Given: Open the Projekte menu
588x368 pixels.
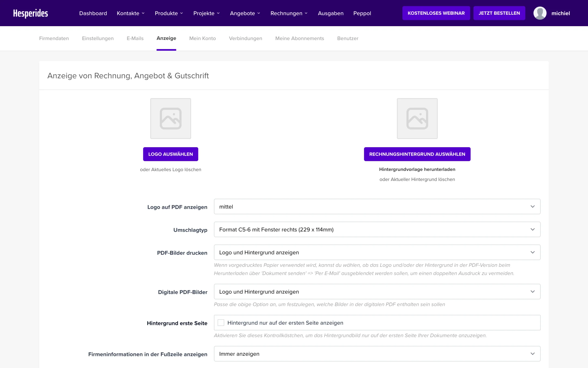Looking at the screenshot, I should [207, 13].
